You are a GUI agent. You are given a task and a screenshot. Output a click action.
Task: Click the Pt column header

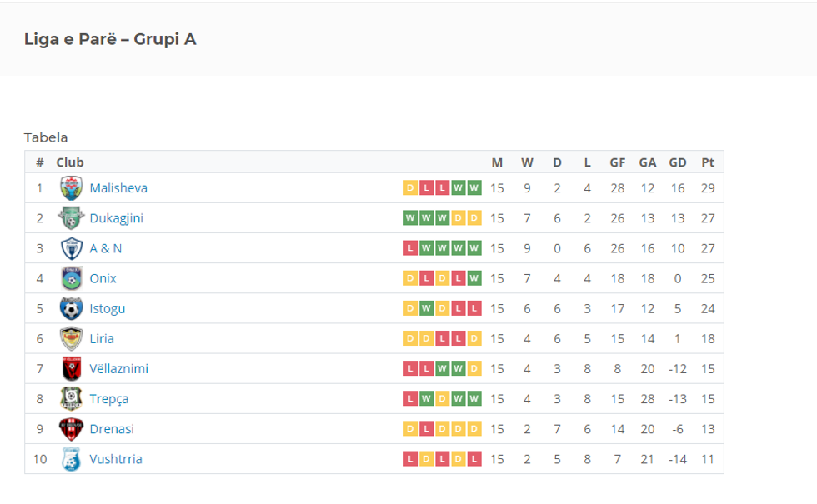coord(708,162)
